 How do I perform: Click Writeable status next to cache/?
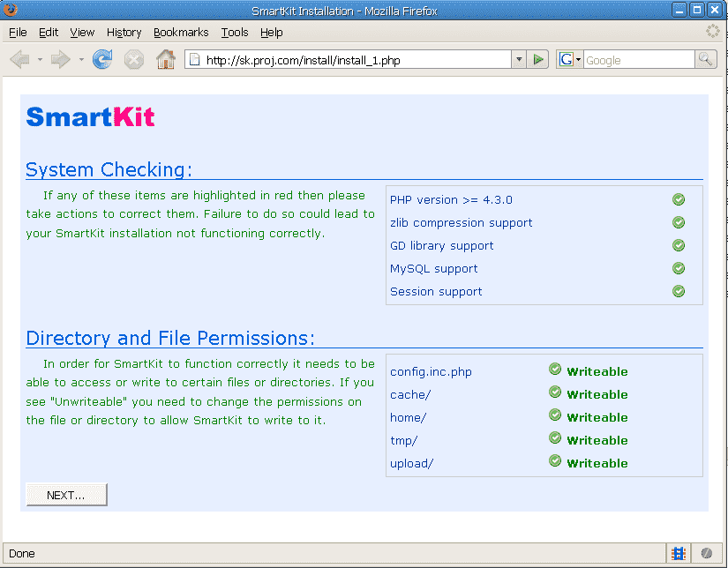597,394
